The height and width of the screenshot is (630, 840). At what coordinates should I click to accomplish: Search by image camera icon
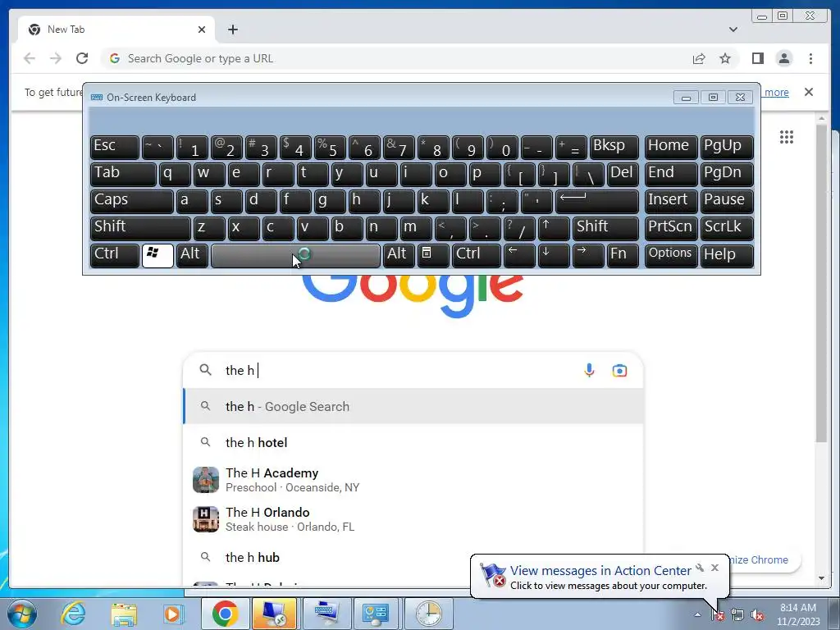(619, 370)
